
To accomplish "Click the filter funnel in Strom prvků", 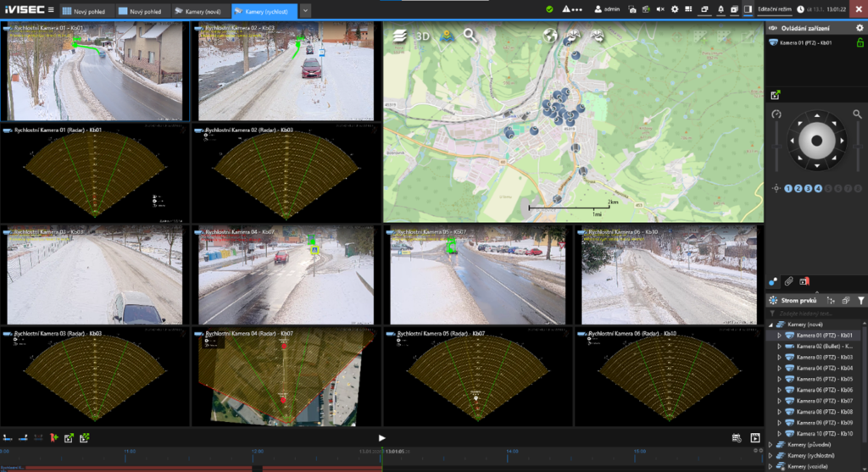I will click(860, 300).
